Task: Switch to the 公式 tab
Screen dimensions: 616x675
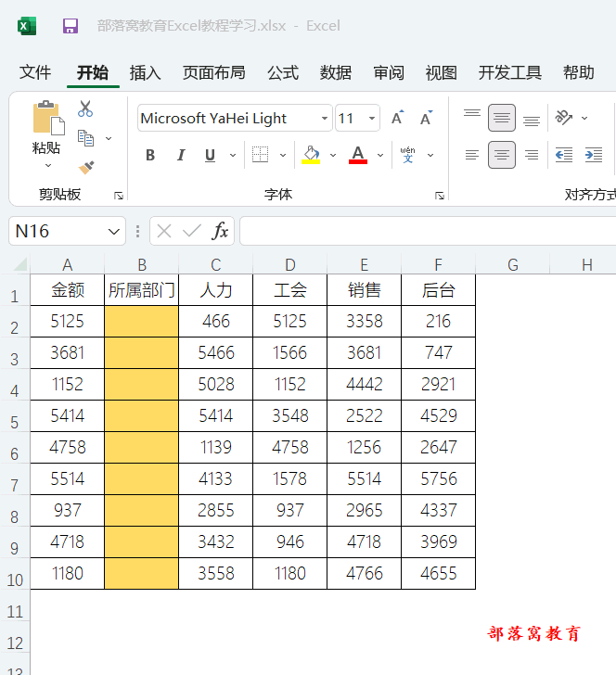Action: 283,72
